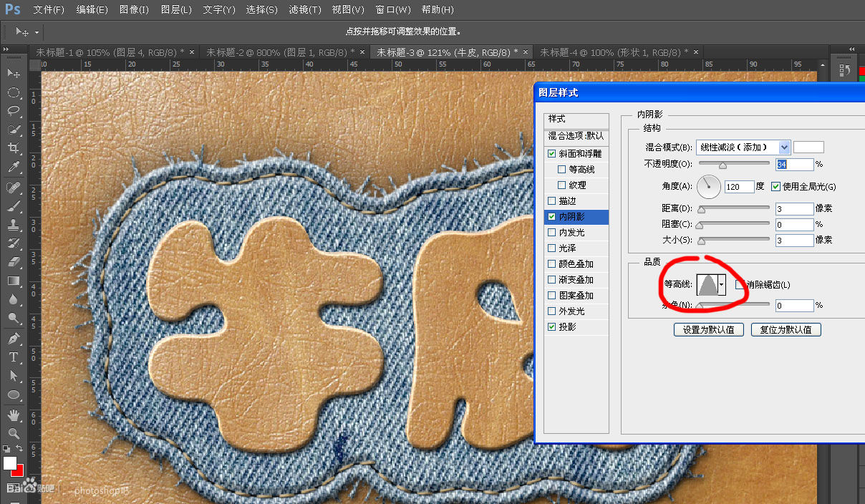Enable the 纹理 sub-option checkbox
Image resolution: width=865 pixels, height=504 pixels.
[x=561, y=185]
